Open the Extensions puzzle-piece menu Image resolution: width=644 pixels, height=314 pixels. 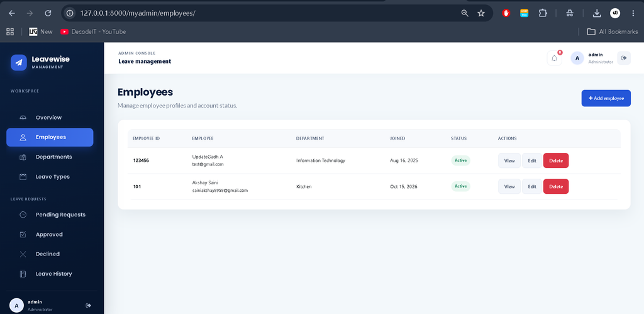pyautogui.click(x=543, y=13)
